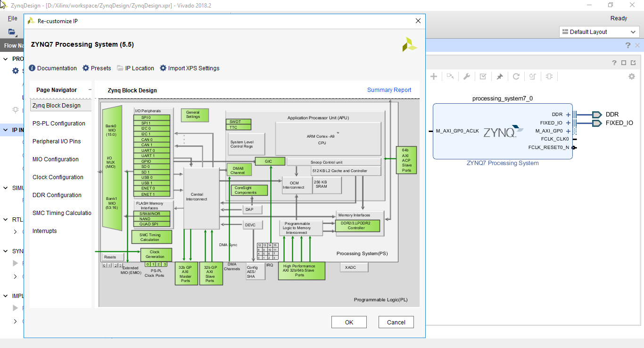The width and height of the screenshot is (644, 348).
Task: Click the open project folder icon
Action: pyautogui.click(x=12, y=32)
